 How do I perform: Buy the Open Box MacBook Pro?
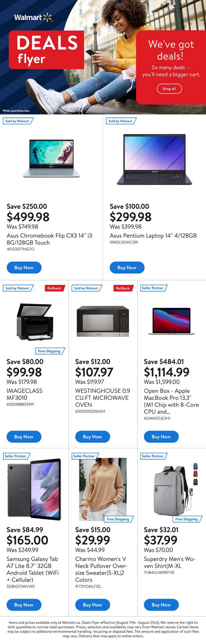tap(161, 437)
